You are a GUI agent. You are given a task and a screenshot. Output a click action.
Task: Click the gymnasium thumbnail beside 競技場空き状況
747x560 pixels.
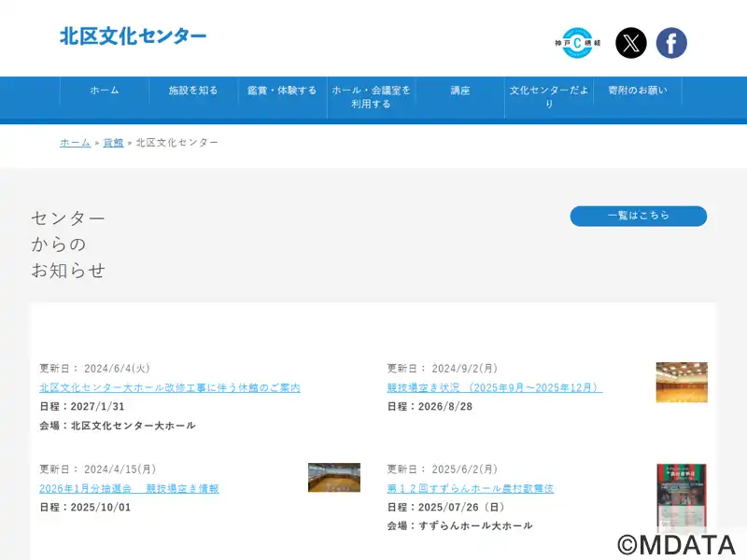pos(682,382)
